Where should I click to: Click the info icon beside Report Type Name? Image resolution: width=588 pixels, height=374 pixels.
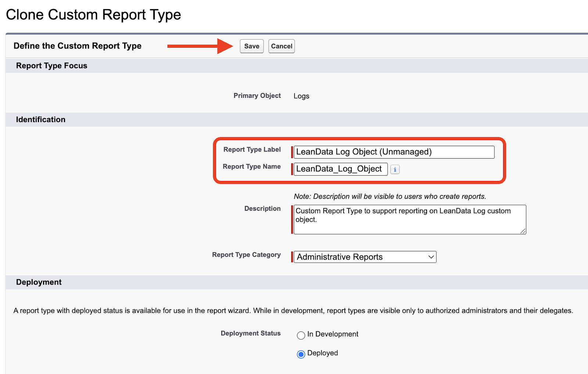pyautogui.click(x=395, y=169)
